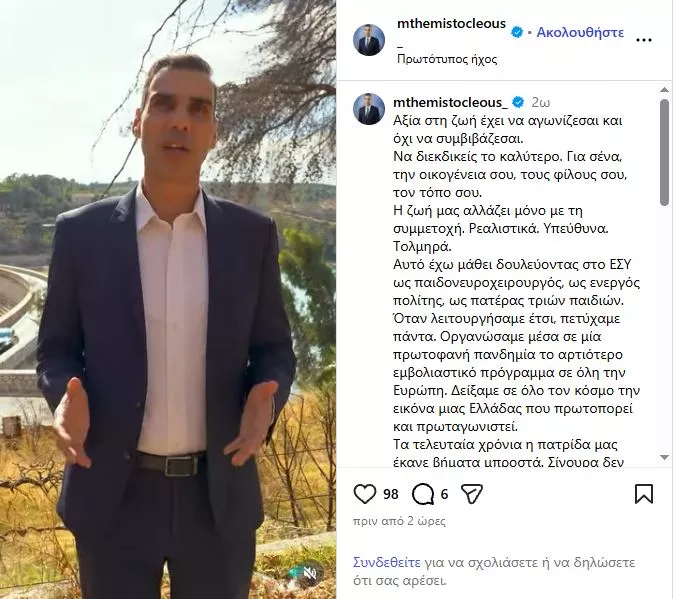Share post with paper plane icon

click(x=472, y=493)
